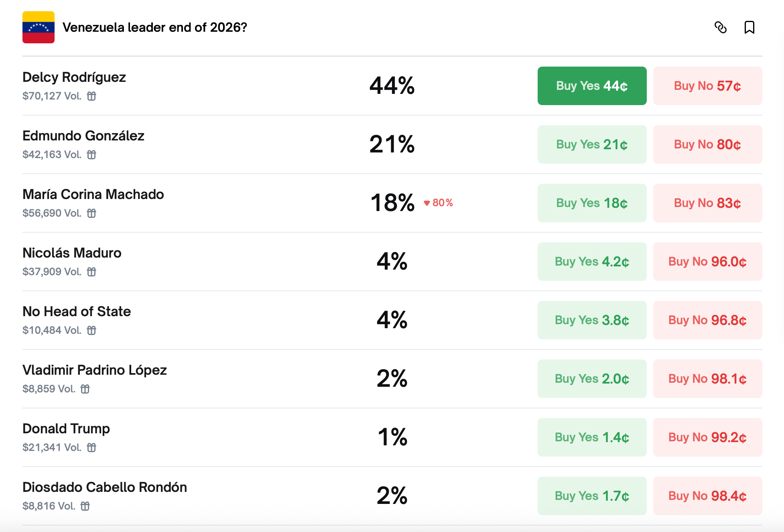The height and width of the screenshot is (532, 784).
Task: Open the market title Venezuela leader end of 2026
Action: tap(155, 28)
